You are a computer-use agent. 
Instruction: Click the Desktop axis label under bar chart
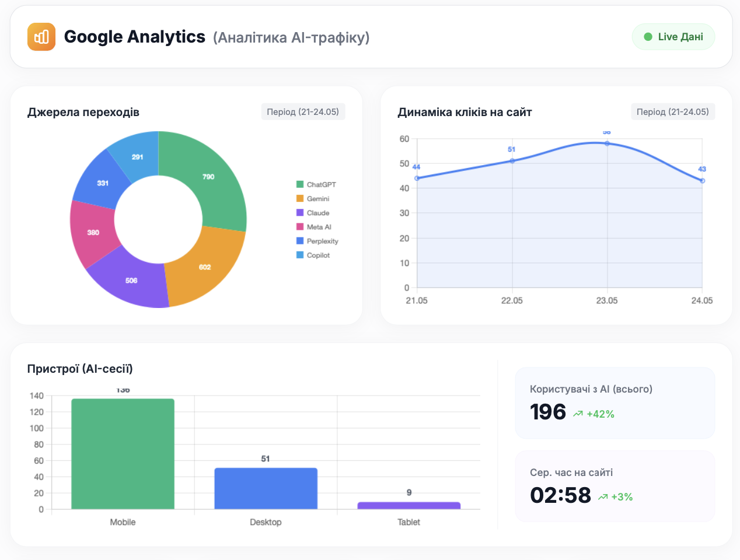click(266, 522)
